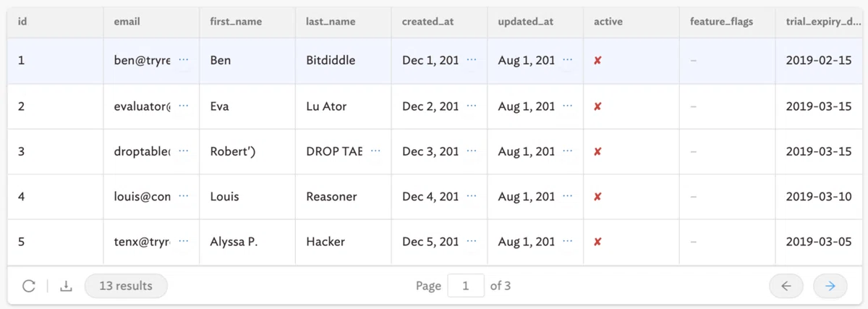
Task: Click the 13 results badge
Action: click(126, 286)
